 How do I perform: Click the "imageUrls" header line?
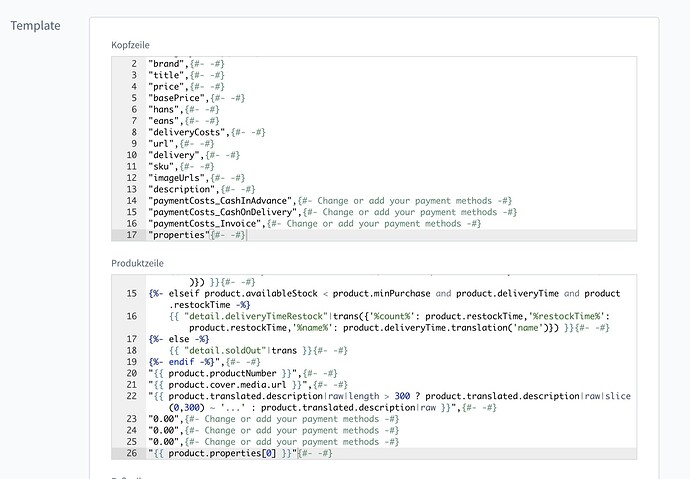coord(196,178)
